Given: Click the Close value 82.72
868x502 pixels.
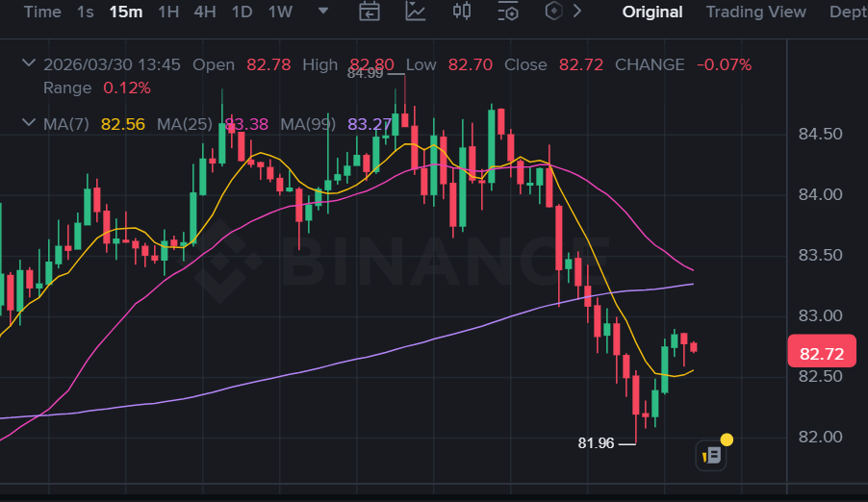Looking at the screenshot, I should (x=580, y=64).
